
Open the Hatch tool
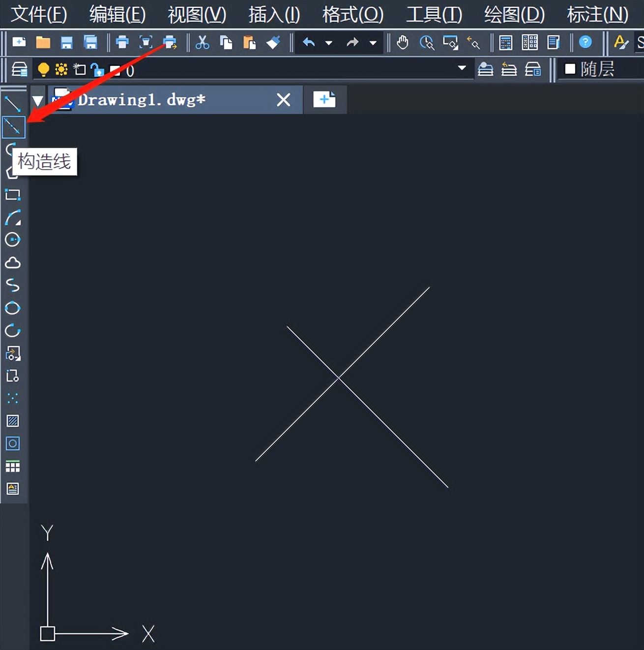[x=13, y=421]
